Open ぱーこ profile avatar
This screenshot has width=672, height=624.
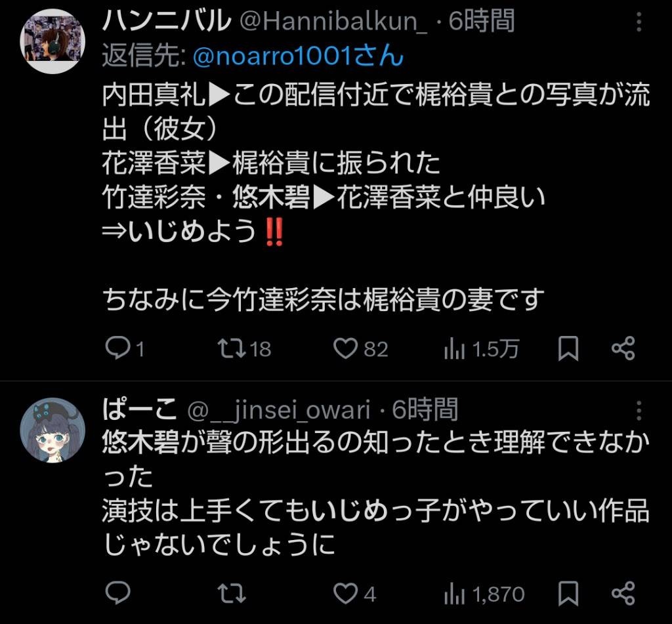coord(52,430)
